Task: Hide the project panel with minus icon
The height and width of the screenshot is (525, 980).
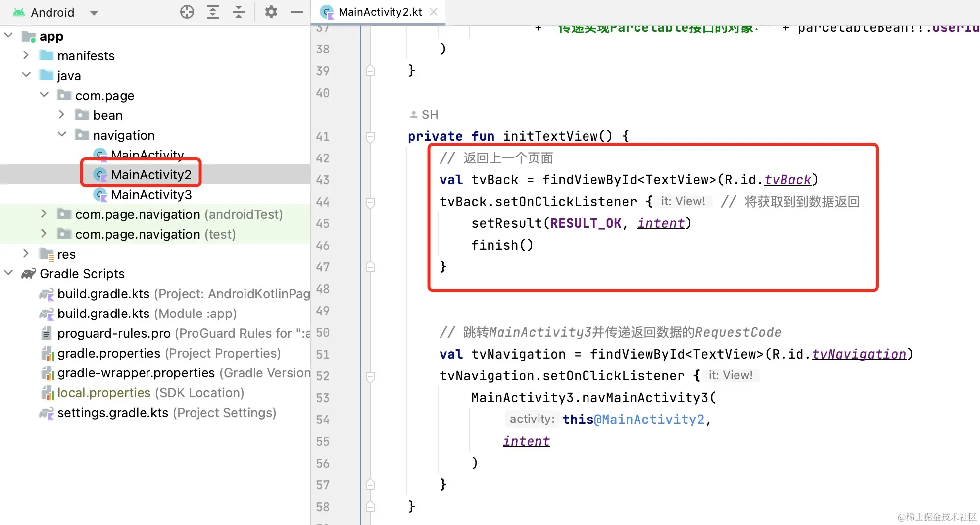Action: (x=297, y=12)
